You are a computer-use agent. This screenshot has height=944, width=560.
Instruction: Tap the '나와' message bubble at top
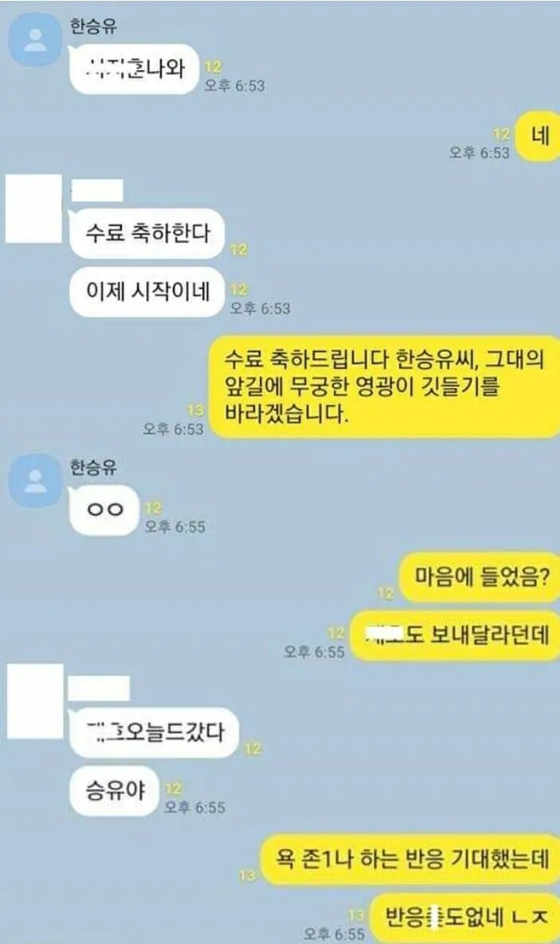coord(134,69)
